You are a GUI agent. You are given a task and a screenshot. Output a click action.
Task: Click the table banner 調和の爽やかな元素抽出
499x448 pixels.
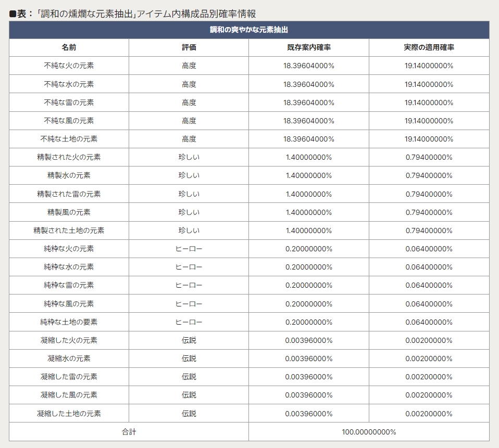[249, 30]
